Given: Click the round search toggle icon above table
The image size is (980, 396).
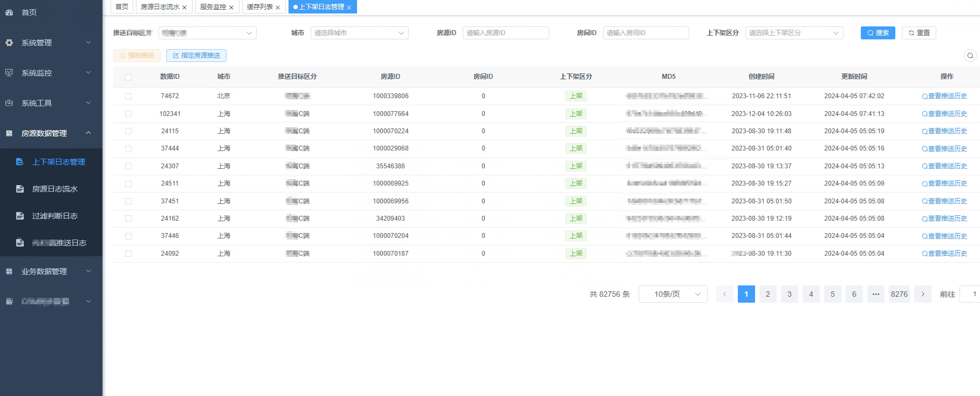Looking at the screenshot, I should tap(970, 56).
